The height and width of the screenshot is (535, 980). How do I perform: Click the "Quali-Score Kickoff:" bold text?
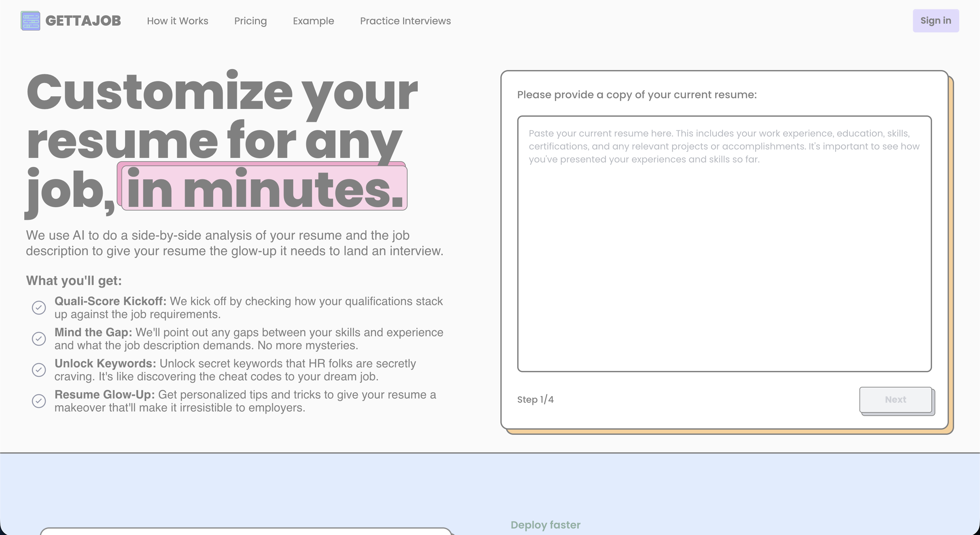(110, 301)
